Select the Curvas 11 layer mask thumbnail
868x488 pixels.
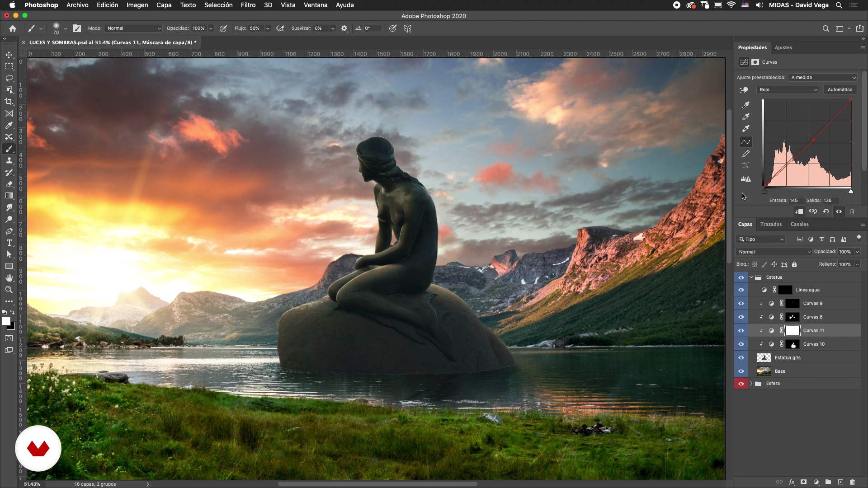793,331
